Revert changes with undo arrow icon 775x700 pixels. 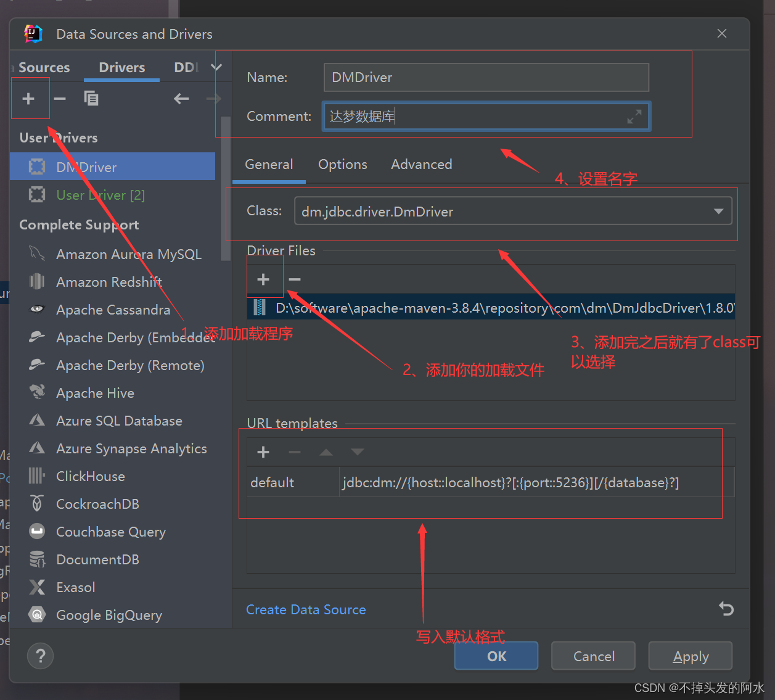[726, 609]
